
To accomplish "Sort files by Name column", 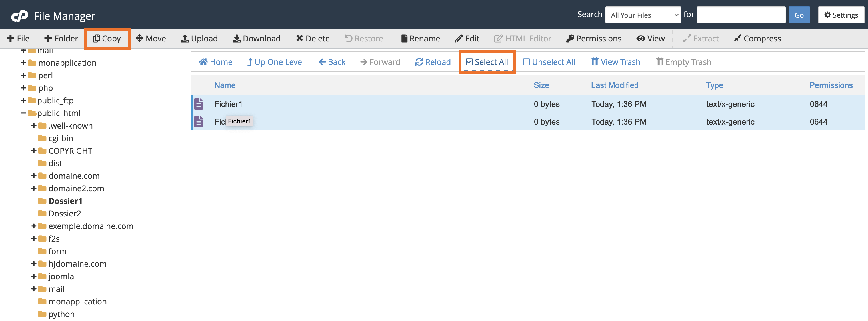I will coord(225,85).
